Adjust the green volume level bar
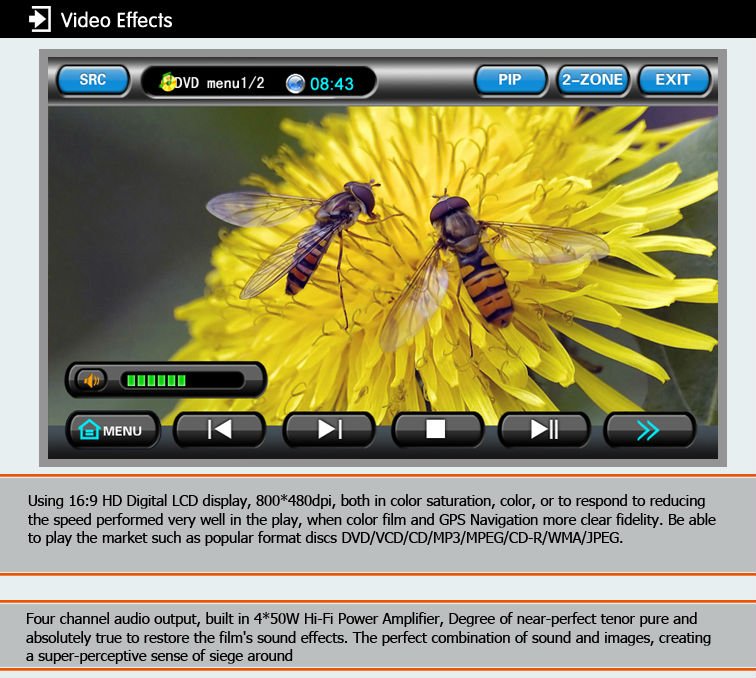Image resolution: width=756 pixels, height=678 pixels. (182, 380)
